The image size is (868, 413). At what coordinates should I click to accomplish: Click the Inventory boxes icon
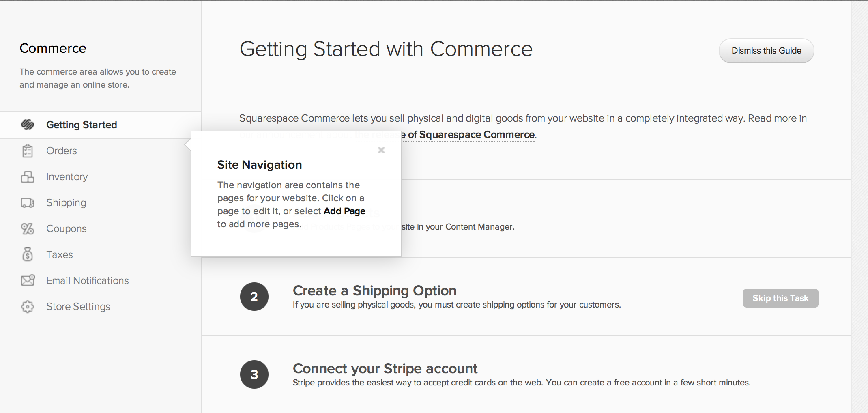[x=28, y=177]
